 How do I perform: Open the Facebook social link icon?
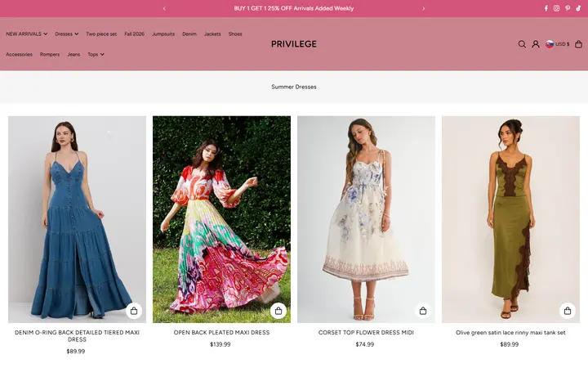click(546, 8)
